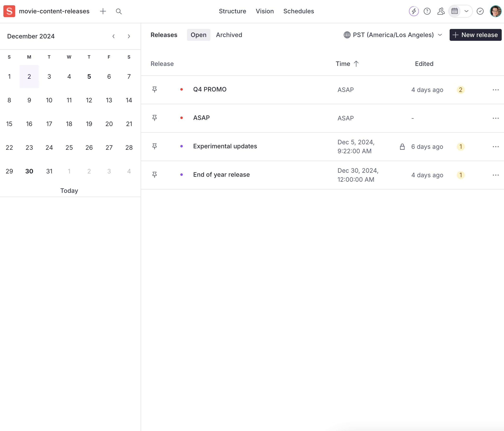Click the releases calendar icon in header
The image size is (504, 431).
pos(454,11)
